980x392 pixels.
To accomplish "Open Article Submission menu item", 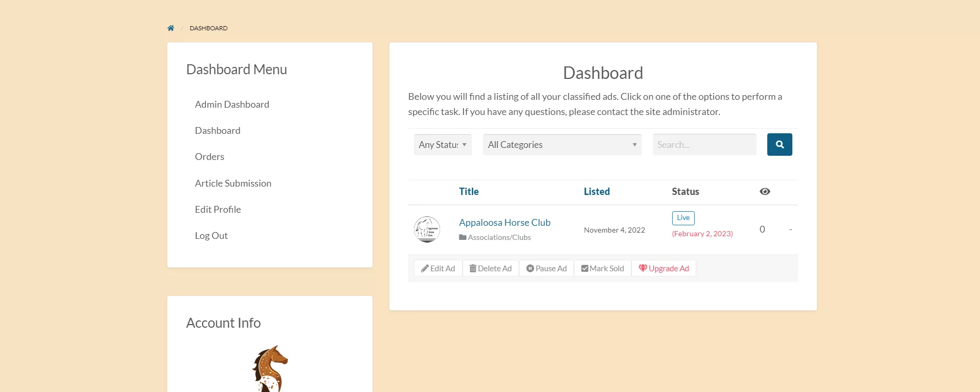I will 233,183.
